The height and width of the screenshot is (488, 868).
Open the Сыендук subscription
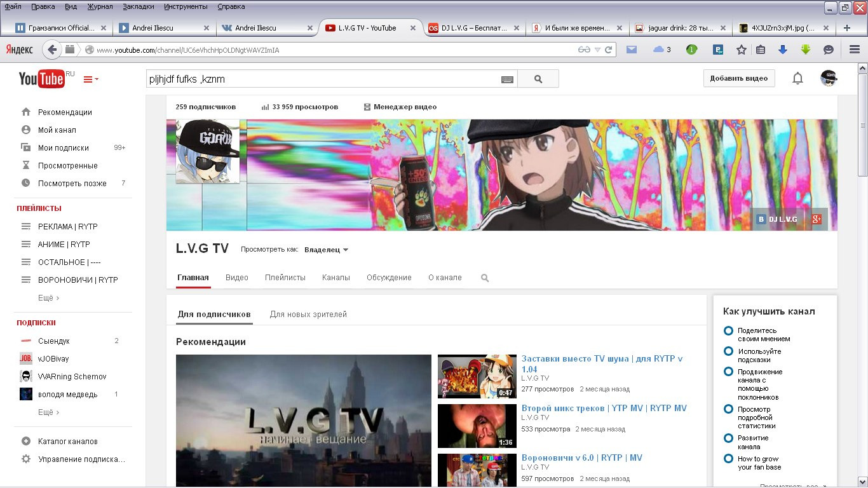pyautogui.click(x=54, y=341)
